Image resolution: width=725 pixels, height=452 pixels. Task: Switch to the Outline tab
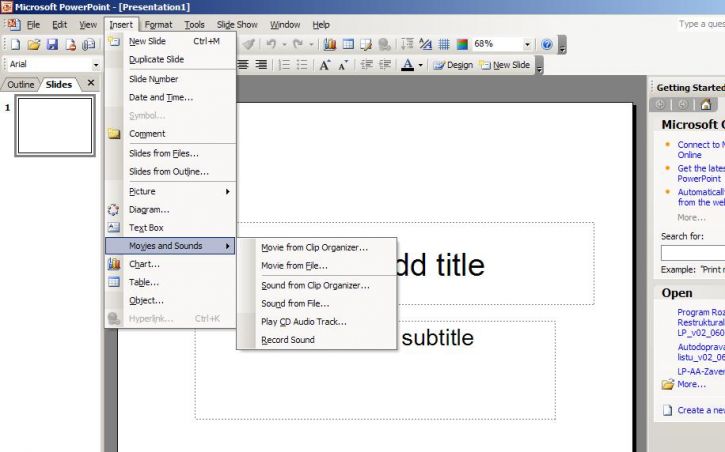point(21,85)
